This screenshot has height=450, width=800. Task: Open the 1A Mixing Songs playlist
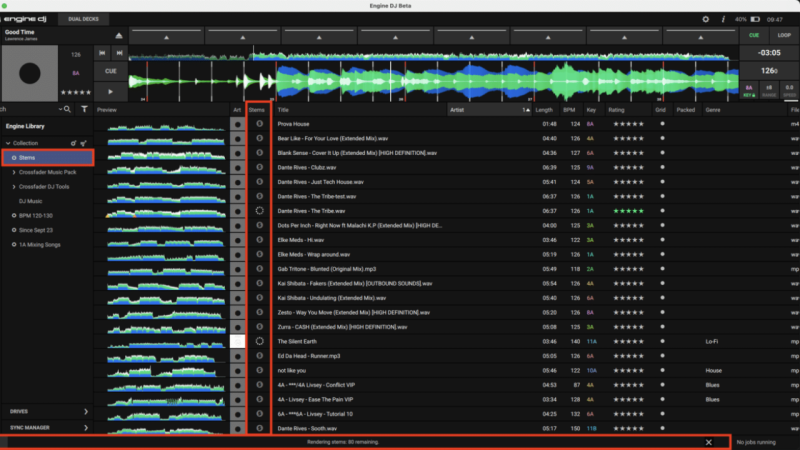pyautogui.click(x=39, y=245)
